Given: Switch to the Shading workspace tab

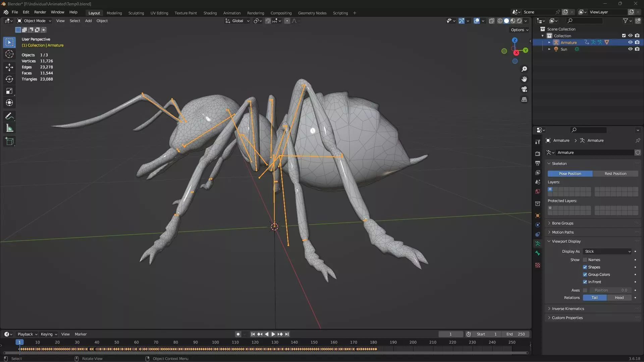Looking at the screenshot, I should (x=210, y=13).
